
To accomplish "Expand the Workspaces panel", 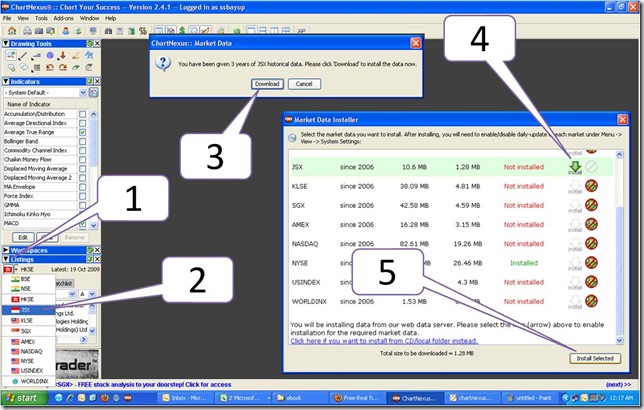I will coord(6,250).
